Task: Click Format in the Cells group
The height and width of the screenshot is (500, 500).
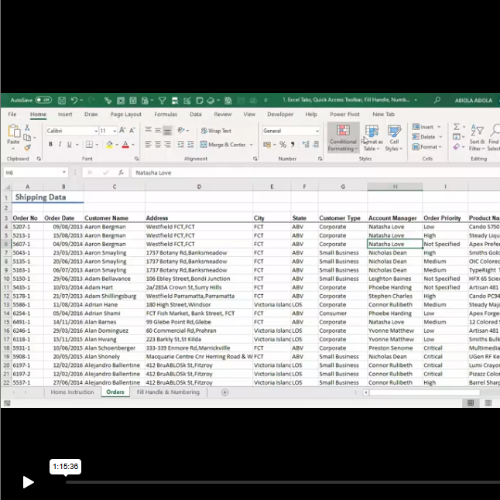Action: tap(427, 147)
